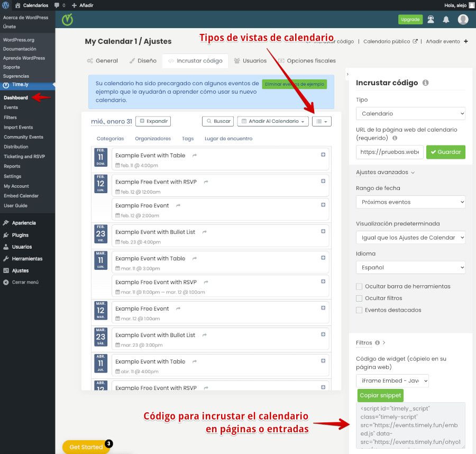Share Example Free Event with RSVP mar. 11 arrow
The width and height of the screenshot is (476, 454).
pos(206,282)
